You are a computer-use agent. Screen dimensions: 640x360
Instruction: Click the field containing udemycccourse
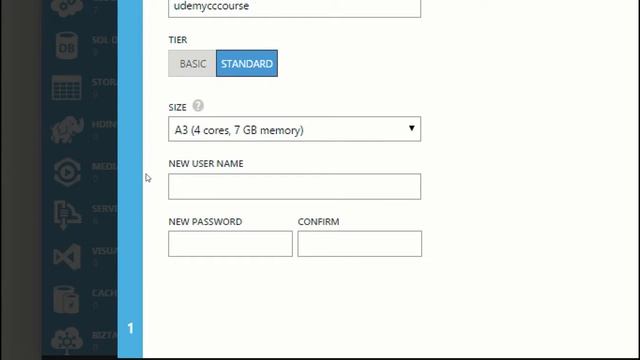coord(294,8)
